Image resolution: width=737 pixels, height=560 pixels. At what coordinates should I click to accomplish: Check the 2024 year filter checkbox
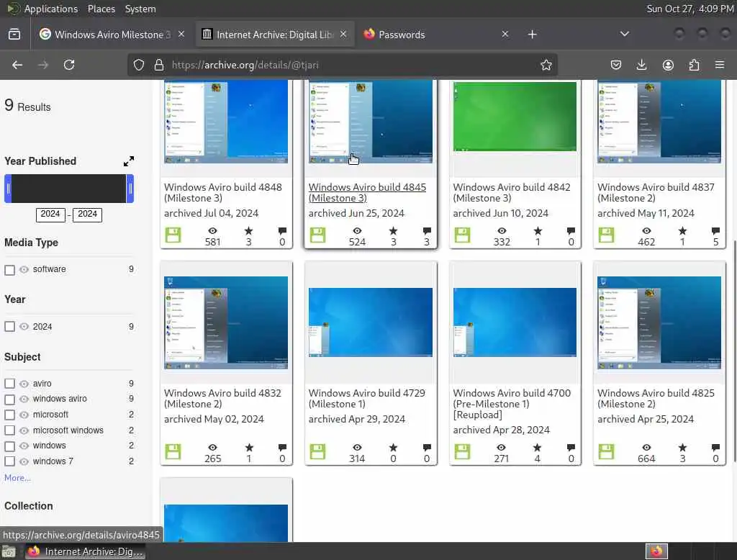click(9, 326)
